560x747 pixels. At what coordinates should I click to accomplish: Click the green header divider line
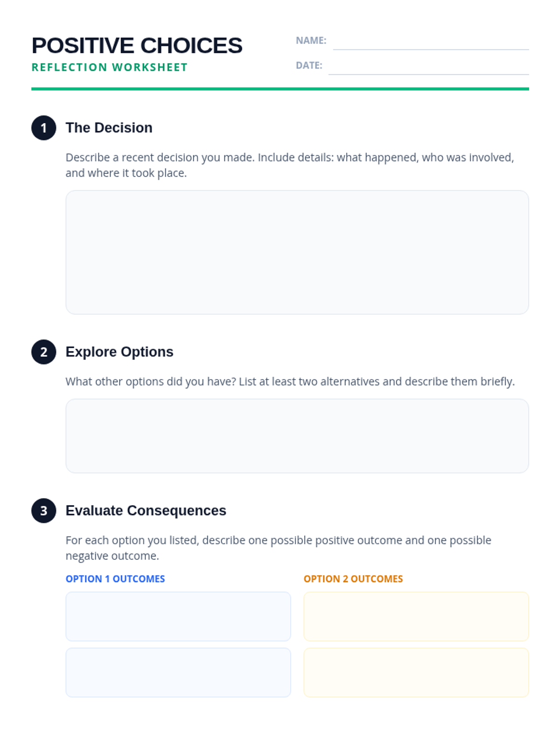[x=280, y=89]
